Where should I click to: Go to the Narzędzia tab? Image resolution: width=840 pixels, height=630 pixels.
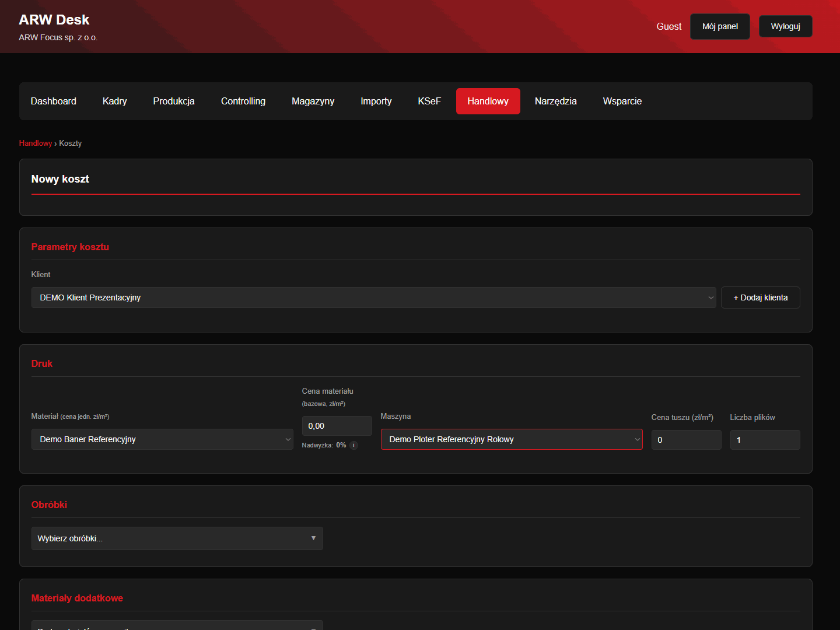pyautogui.click(x=556, y=101)
